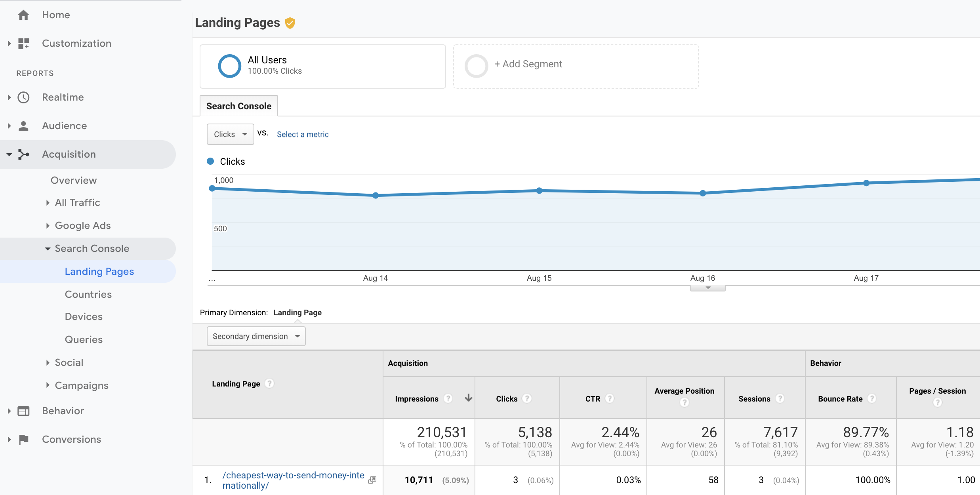Select Landing Page primary dimension

click(297, 312)
